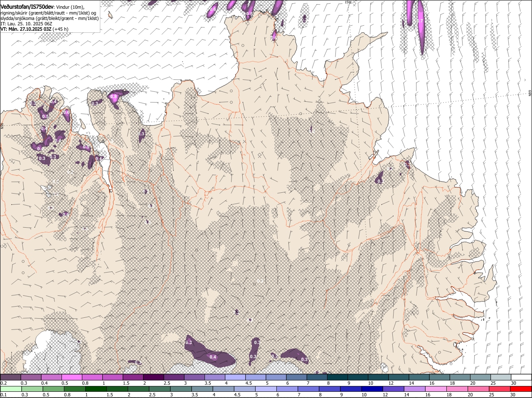This screenshot has width=532, height=398.
Task: Pick the 1.5 swatch in the purple legend
Action: (133, 377)
